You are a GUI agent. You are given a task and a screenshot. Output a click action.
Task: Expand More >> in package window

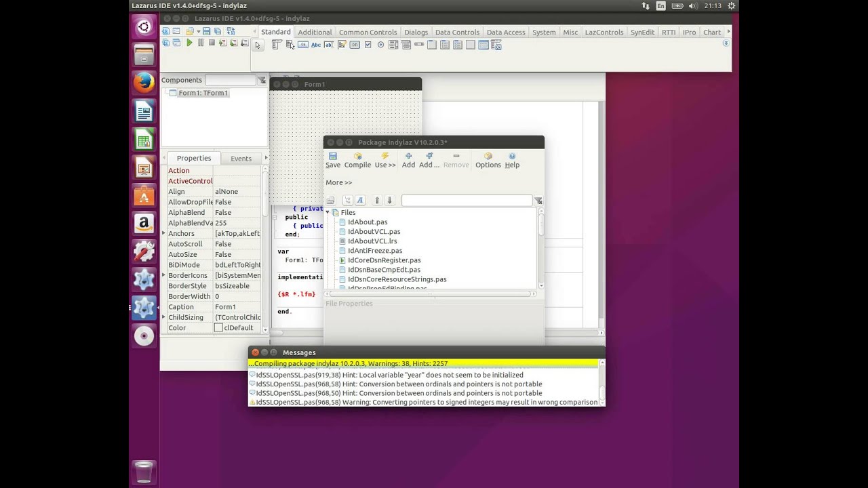338,182
